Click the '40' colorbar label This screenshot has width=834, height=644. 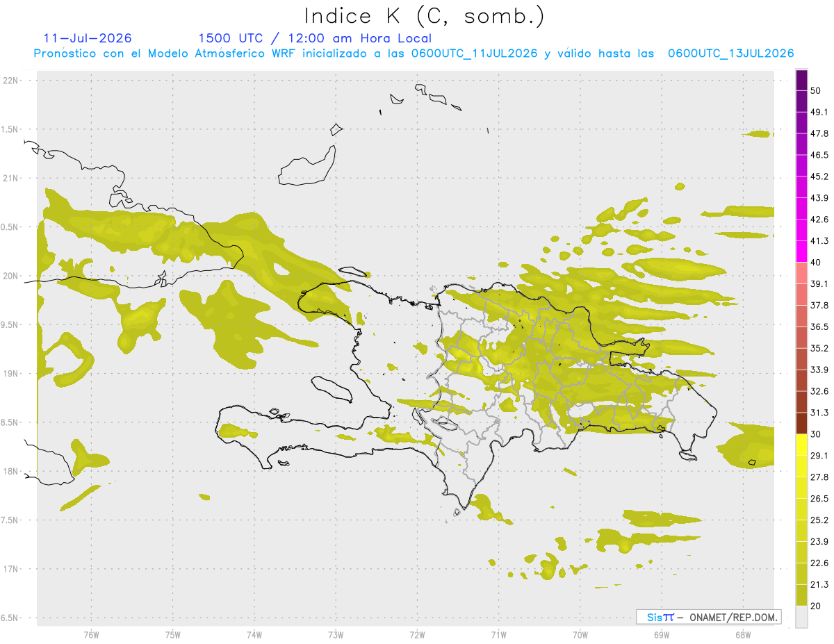(817, 263)
